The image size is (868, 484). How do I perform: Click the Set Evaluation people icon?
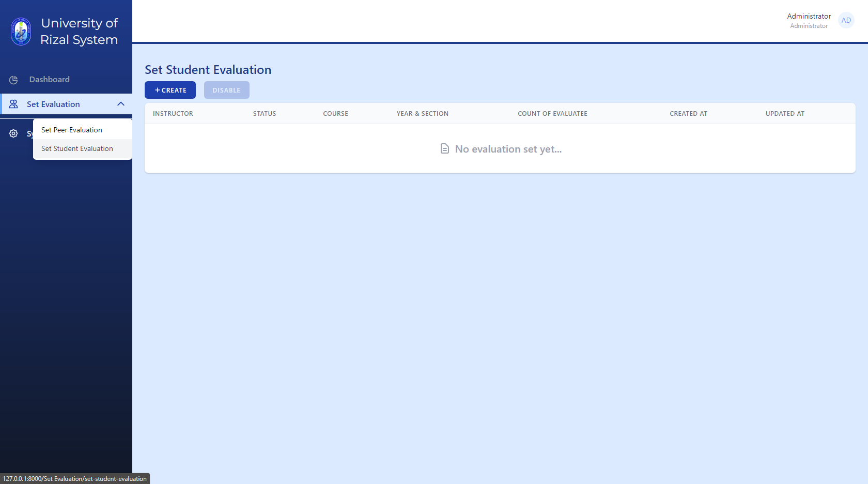click(13, 103)
